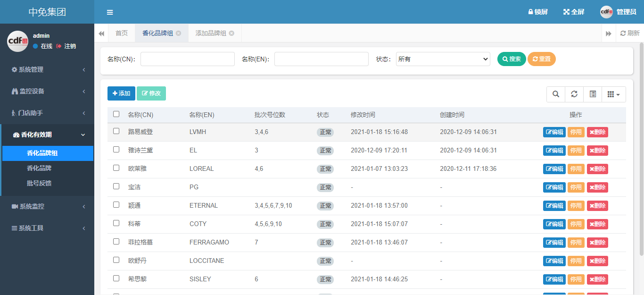The width and height of the screenshot is (644, 295).
Task: Expand the 系统管理 sidebar menu
Action: coord(47,69)
